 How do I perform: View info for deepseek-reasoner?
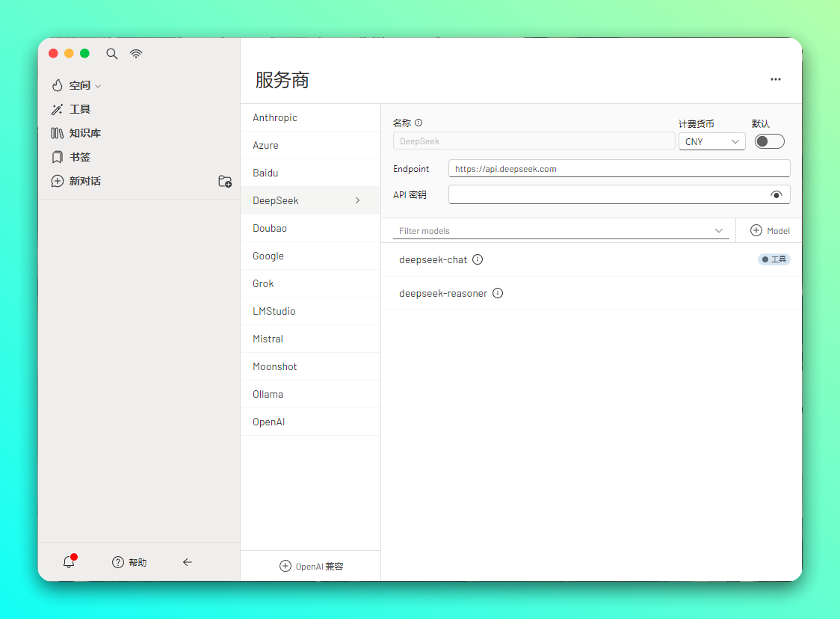point(498,293)
